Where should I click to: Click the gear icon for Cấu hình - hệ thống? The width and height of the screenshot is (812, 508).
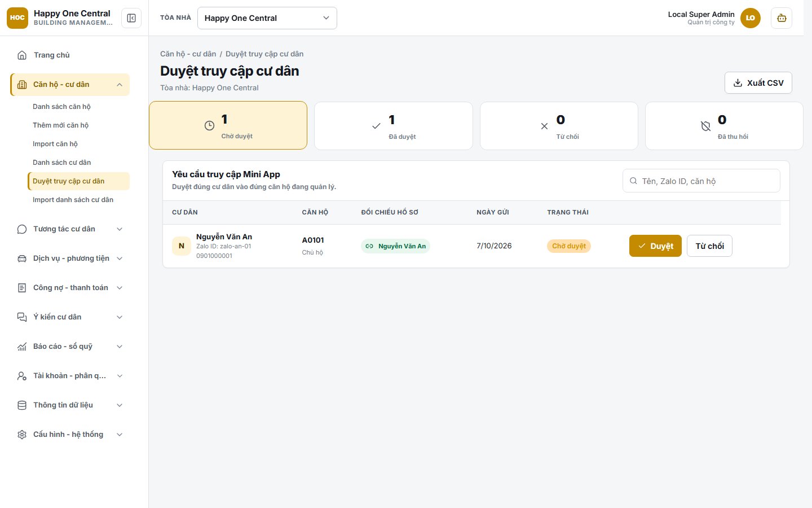22,435
